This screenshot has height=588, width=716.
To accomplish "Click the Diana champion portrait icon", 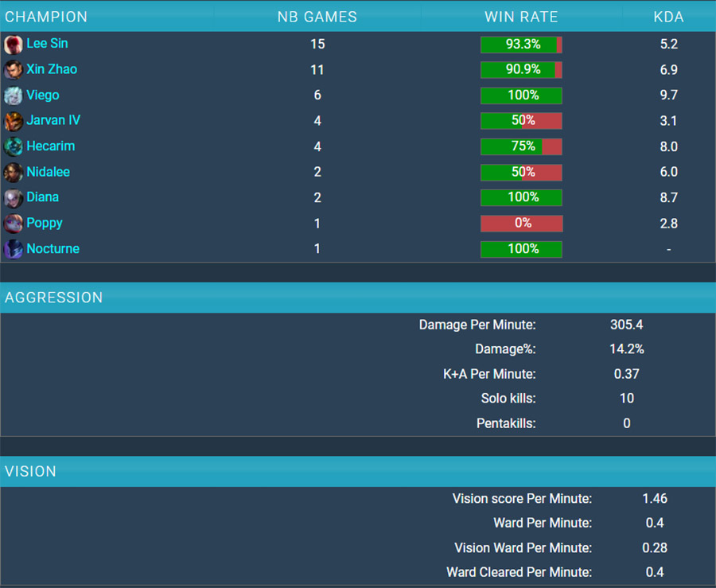I will (14, 197).
